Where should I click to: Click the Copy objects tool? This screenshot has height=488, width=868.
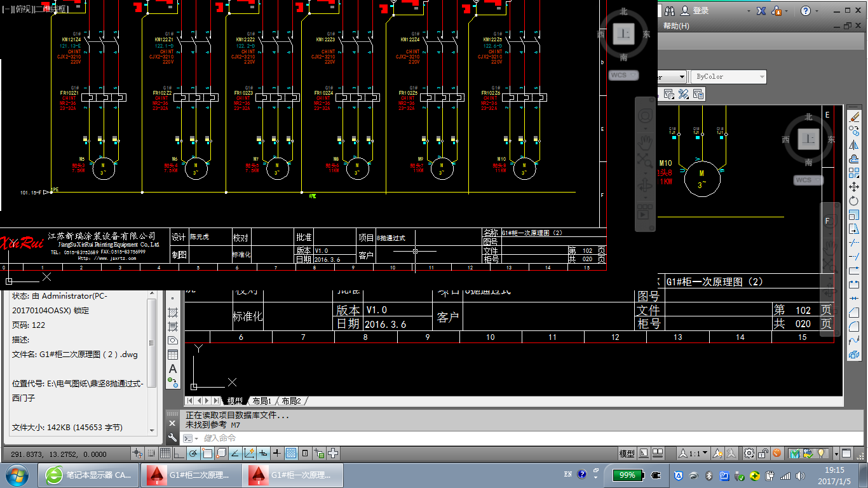(x=854, y=131)
